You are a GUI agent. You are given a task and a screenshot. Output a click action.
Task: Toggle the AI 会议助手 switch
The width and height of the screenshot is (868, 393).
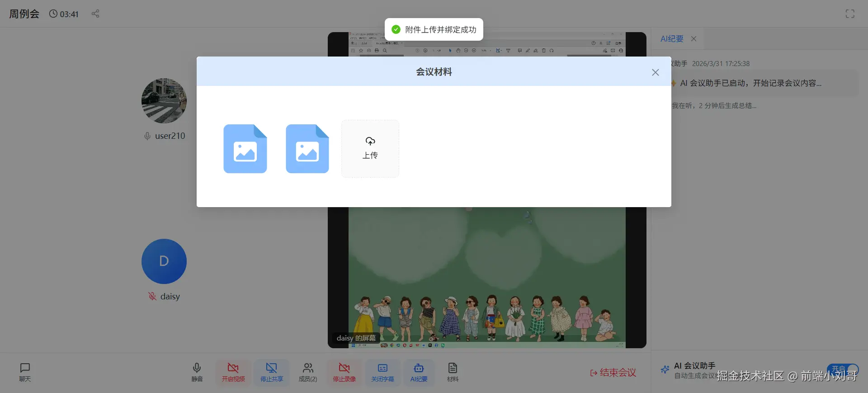(843, 369)
